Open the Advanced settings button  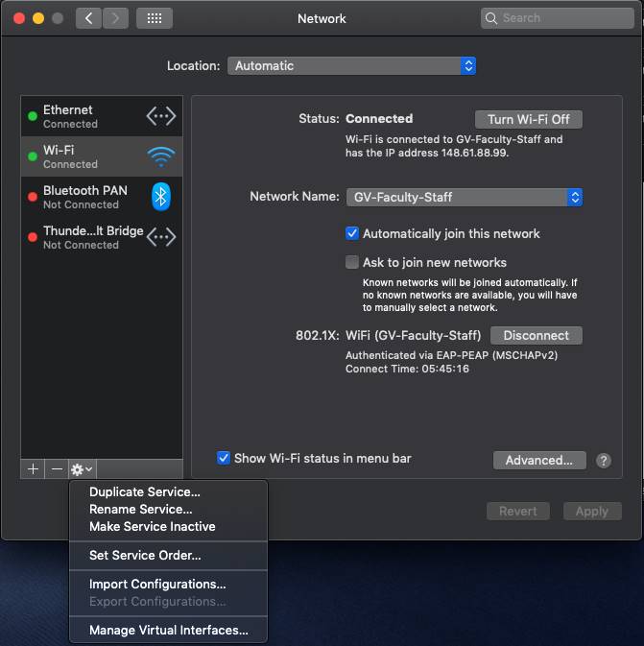tap(538, 461)
